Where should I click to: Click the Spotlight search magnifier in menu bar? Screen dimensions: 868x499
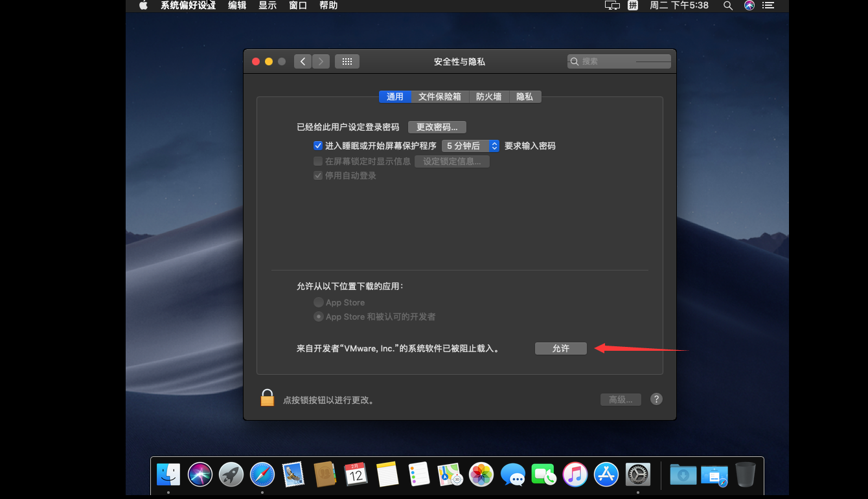[728, 5]
